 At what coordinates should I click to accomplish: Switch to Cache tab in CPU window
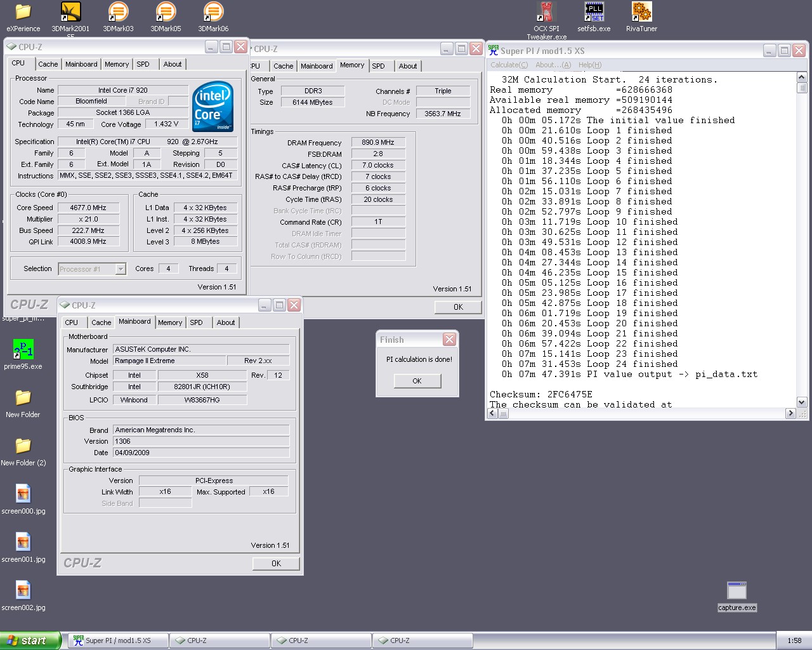click(48, 64)
